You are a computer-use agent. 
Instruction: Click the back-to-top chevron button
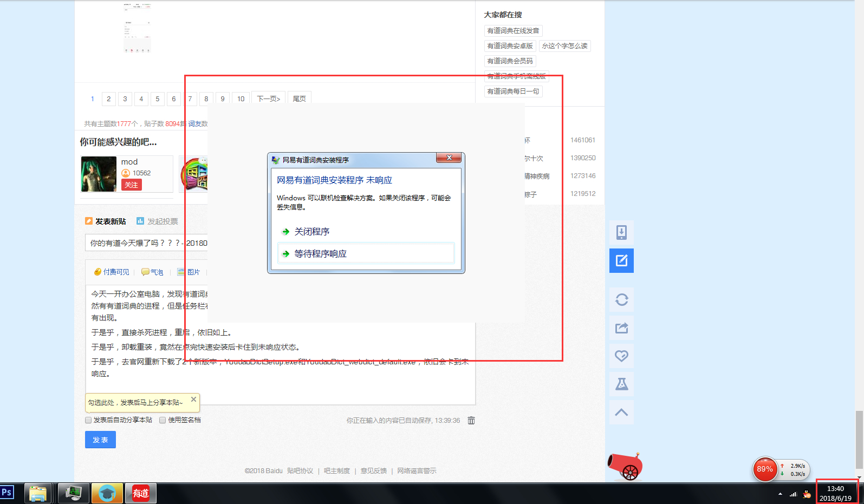(621, 413)
